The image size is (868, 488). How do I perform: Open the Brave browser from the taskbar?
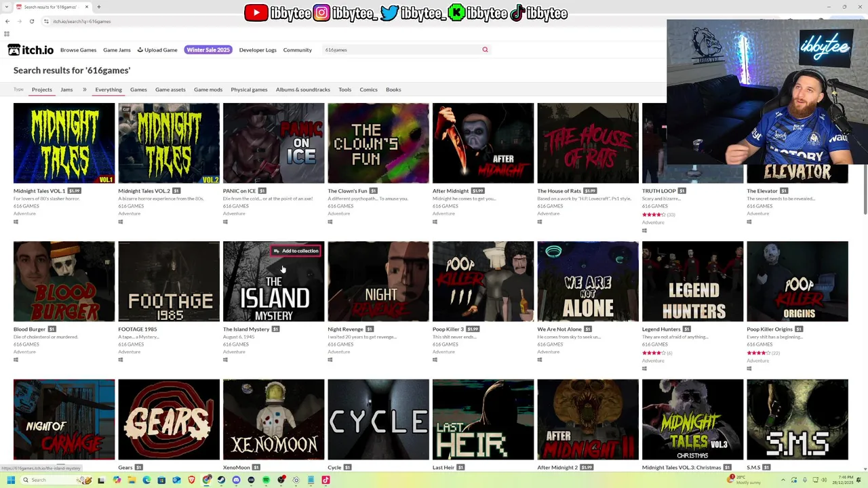click(191, 480)
